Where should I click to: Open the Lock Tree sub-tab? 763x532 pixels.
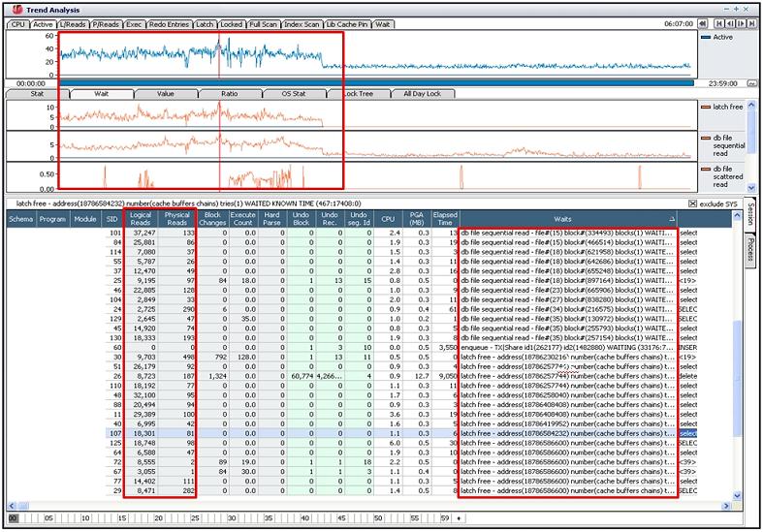358,94
